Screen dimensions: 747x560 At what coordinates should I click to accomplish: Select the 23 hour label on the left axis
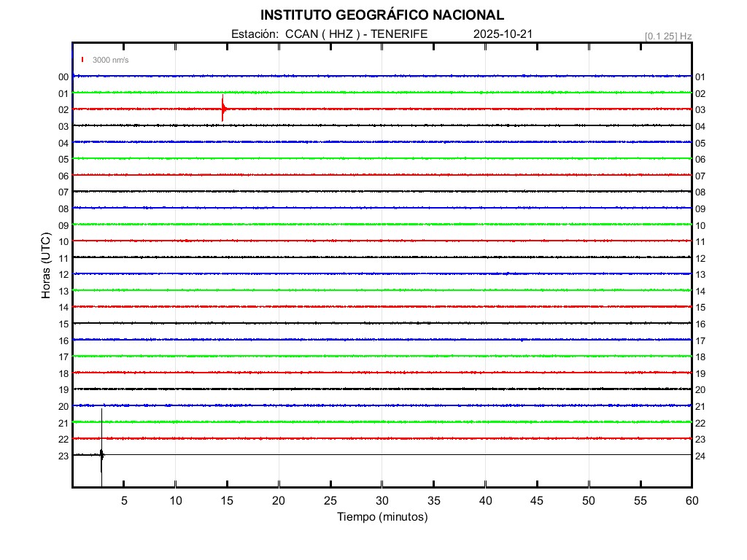pos(63,456)
